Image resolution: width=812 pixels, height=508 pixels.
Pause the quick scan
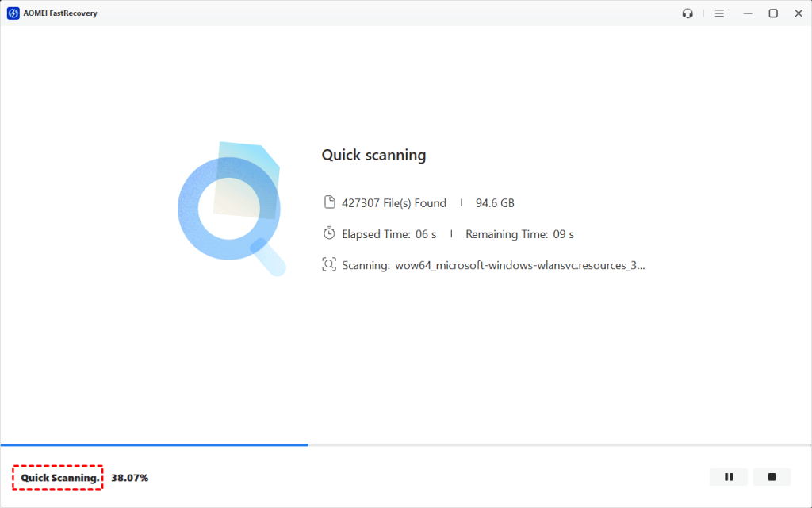click(729, 477)
